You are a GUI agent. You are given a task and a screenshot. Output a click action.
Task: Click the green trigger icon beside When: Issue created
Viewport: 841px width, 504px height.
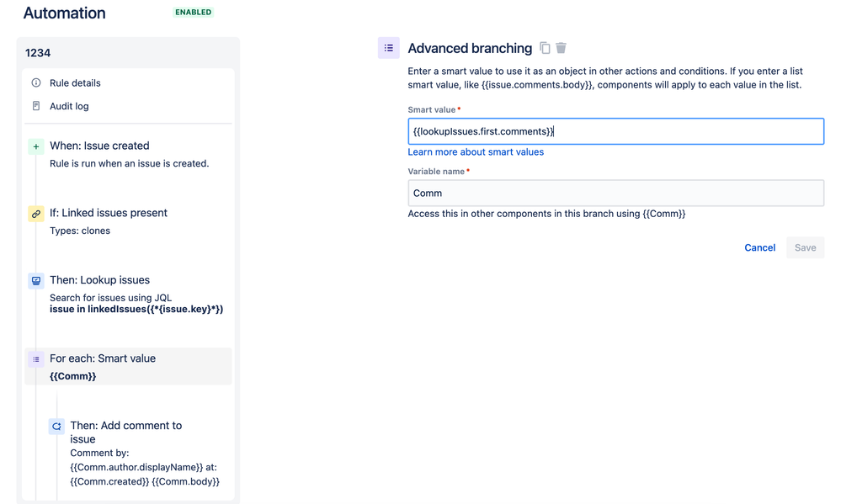click(x=35, y=146)
